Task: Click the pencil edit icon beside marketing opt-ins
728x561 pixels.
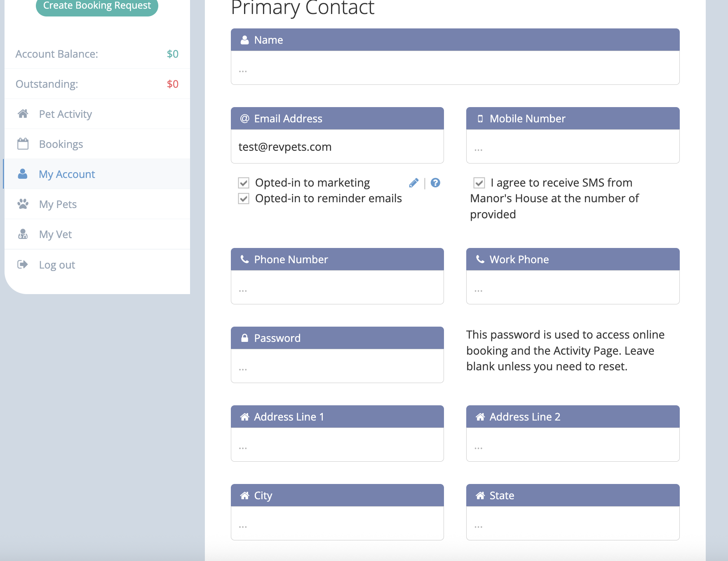Action: 414,182
